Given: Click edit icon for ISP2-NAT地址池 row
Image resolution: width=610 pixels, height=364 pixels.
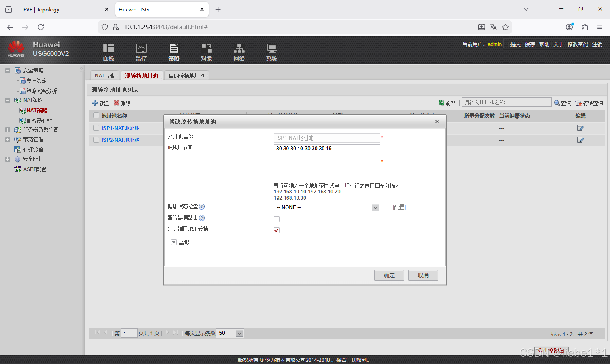Looking at the screenshot, I should (580, 140).
